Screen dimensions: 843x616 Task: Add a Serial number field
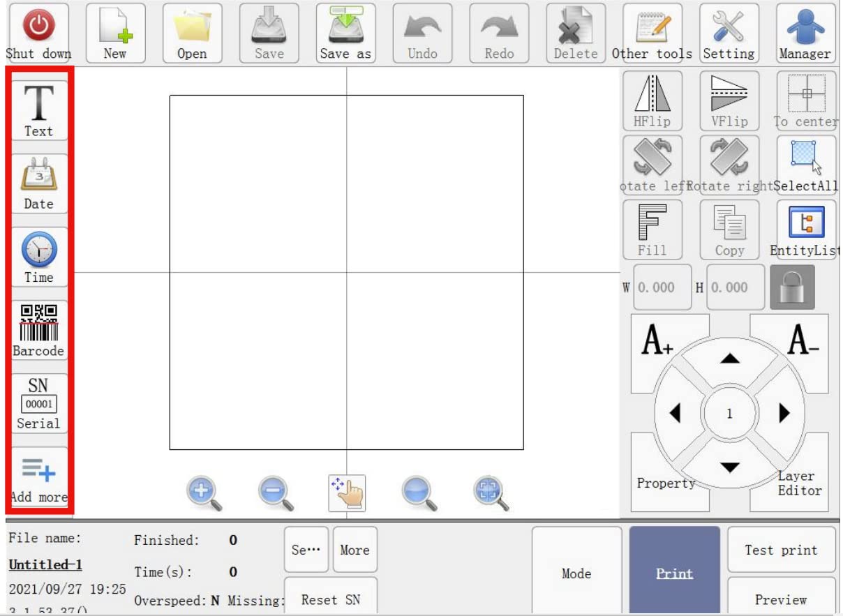pyautogui.click(x=39, y=403)
